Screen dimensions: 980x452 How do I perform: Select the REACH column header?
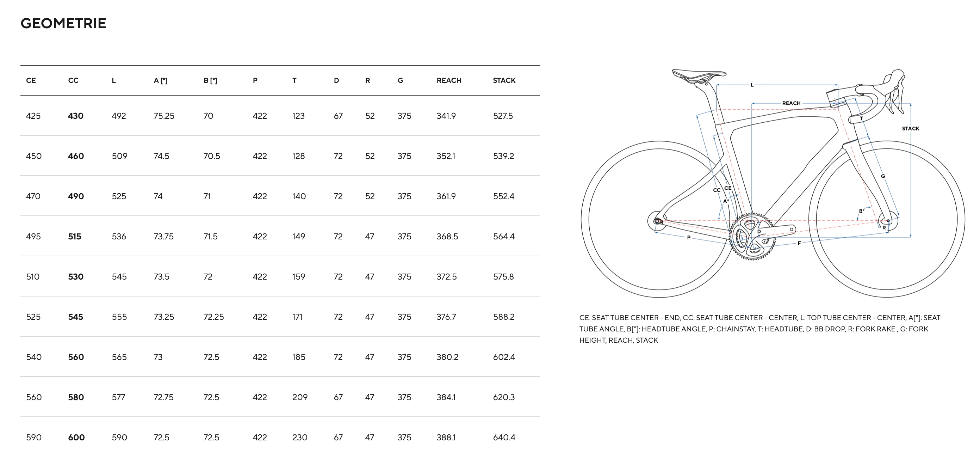pyautogui.click(x=449, y=80)
